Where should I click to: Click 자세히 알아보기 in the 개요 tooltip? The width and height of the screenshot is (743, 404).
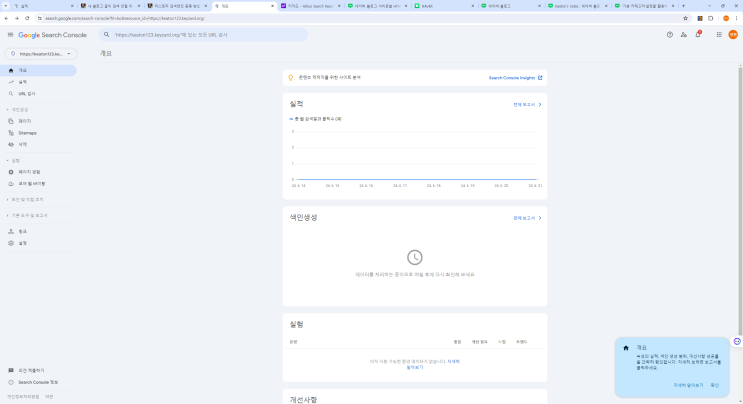[x=688, y=386]
